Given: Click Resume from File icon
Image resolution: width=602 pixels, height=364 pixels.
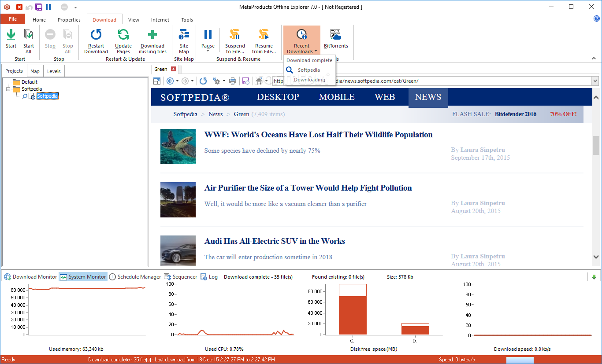Looking at the screenshot, I should point(264,35).
